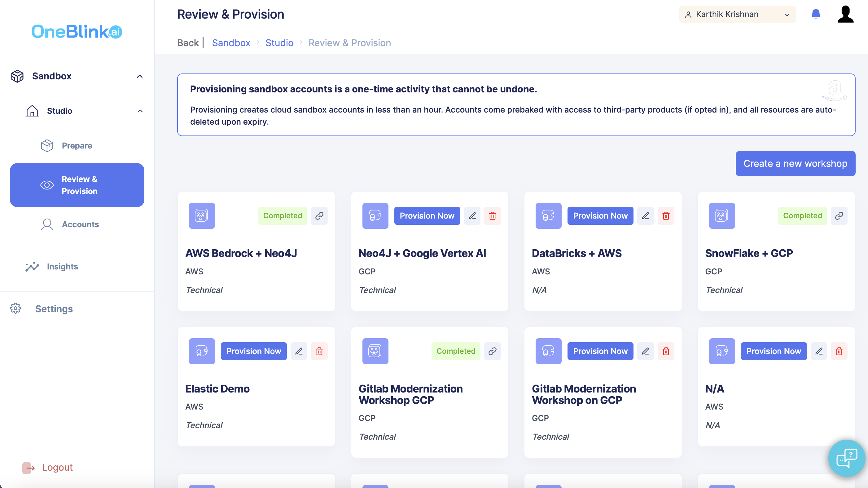Copy link for Gitlab Modernization Workshop GCP
The width and height of the screenshot is (868, 488).
[493, 351]
